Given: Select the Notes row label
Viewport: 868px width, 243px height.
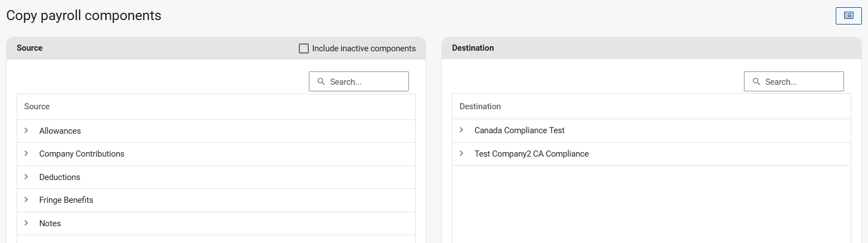Looking at the screenshot, I should pos(50,223).
